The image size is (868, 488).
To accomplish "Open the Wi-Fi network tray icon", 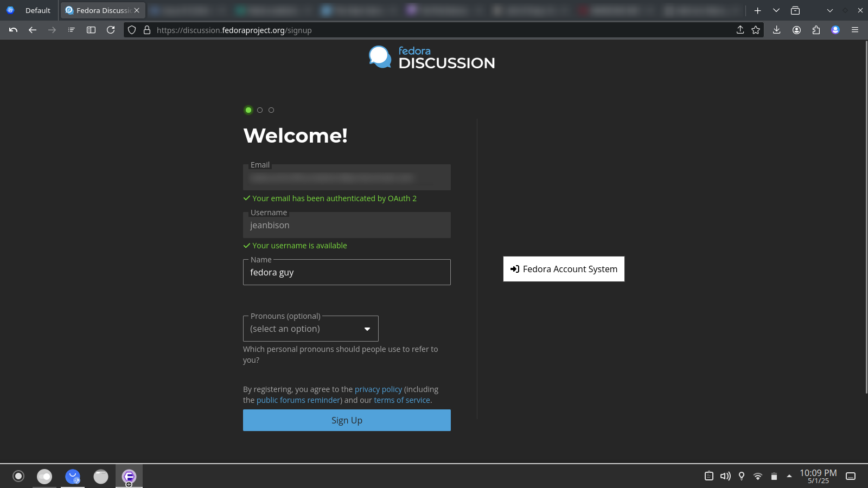I will pyautogui.click(x=758, y=476).
